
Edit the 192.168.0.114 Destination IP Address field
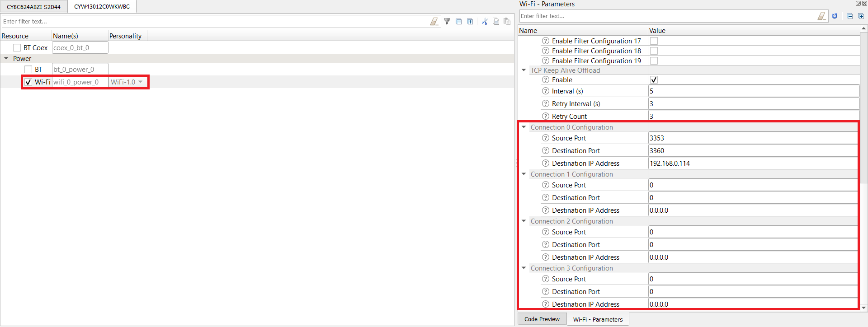753,163
